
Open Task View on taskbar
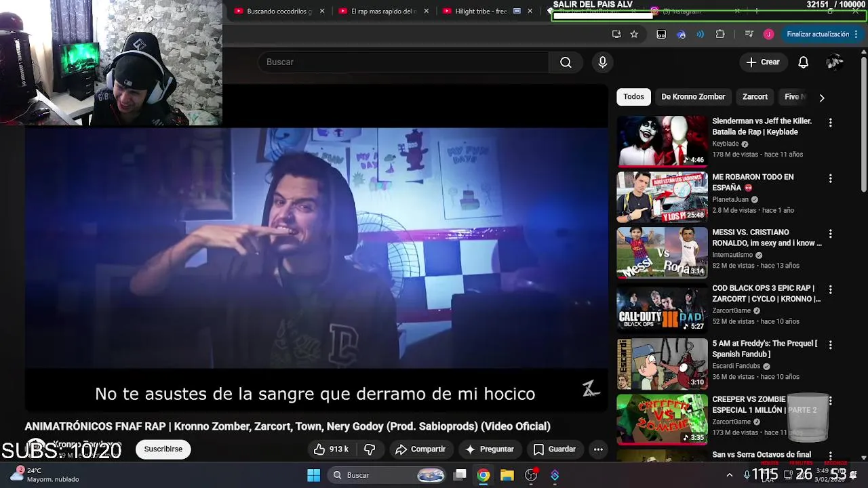point(460,475)
